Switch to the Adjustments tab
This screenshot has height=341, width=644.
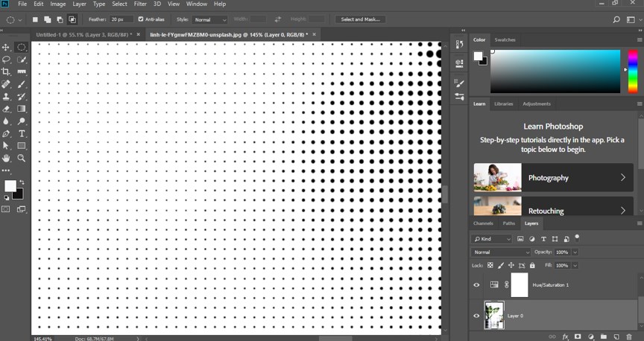tap(537, 103)
